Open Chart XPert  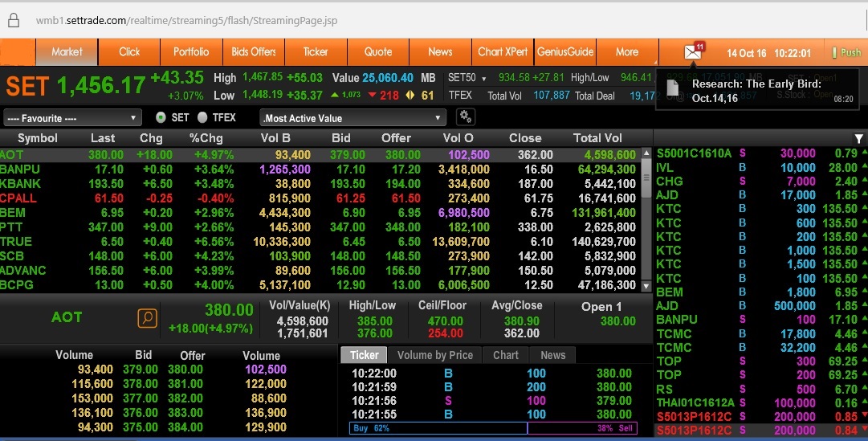pyautogui.click(x=503, y=52)
